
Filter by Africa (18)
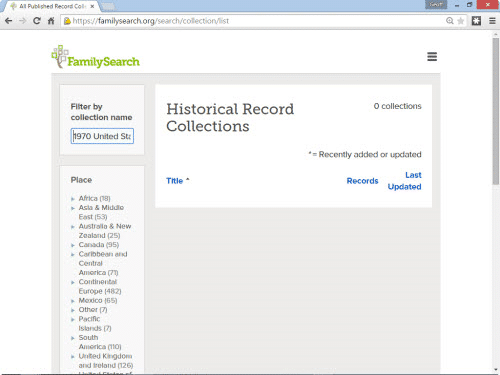click(x=94, y=198)
